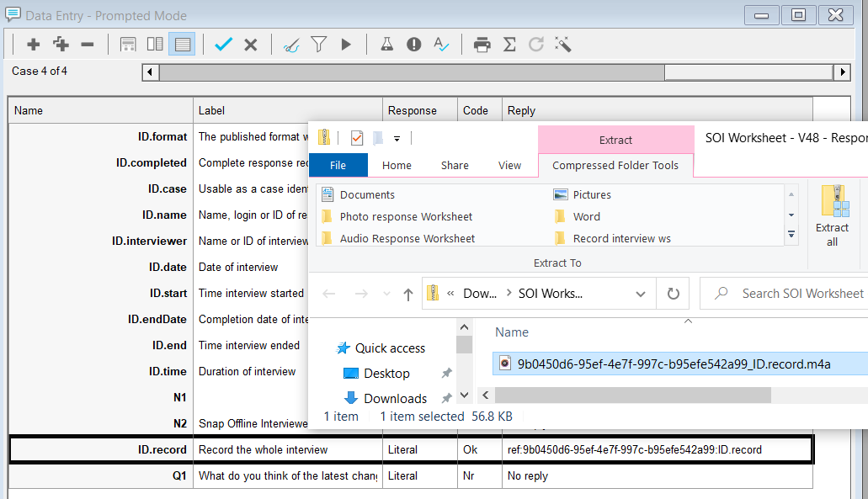
Task: Toggle the side-by-side panel view button
Action: pos(155,45)
